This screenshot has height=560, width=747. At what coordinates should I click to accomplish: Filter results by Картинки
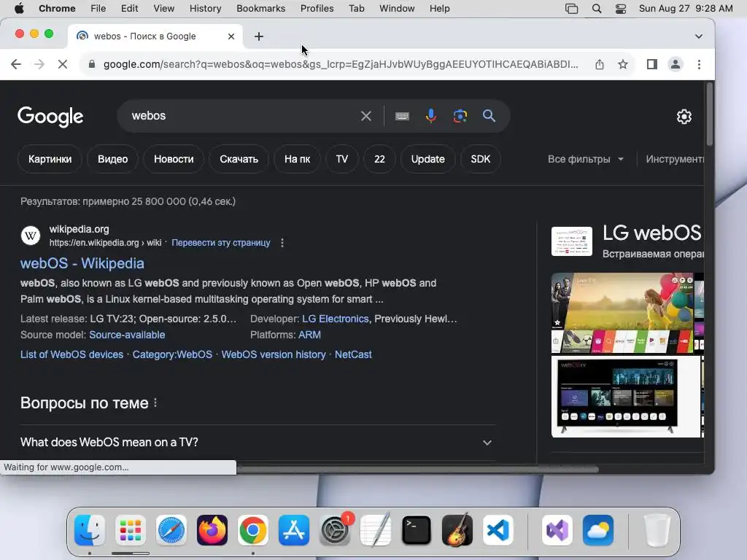(50, 159)
